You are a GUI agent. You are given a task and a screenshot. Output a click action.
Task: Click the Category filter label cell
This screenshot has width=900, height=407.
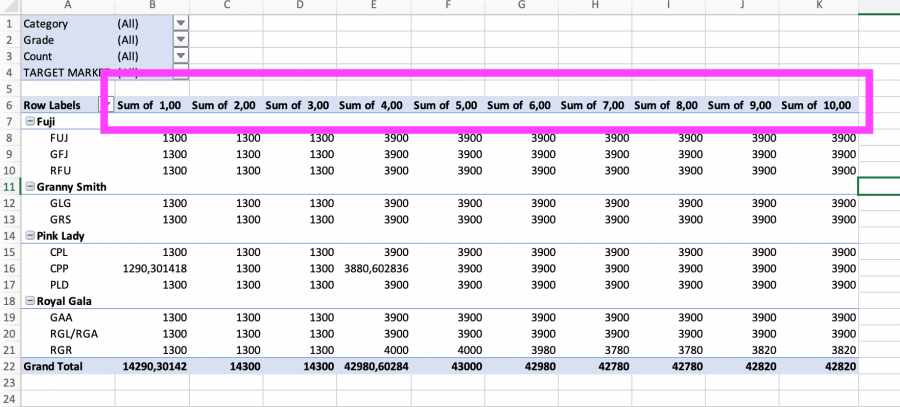pyautogui.click(x=68, y=24)
